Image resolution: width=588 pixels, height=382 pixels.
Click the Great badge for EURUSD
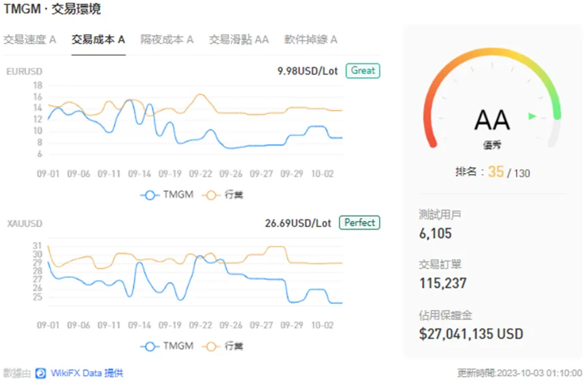click(x=363, y=71)
